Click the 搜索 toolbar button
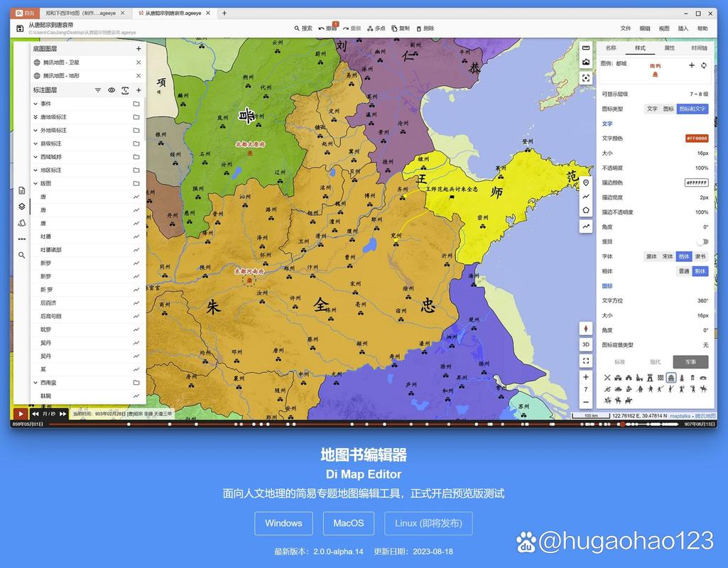 pos(303,28)
